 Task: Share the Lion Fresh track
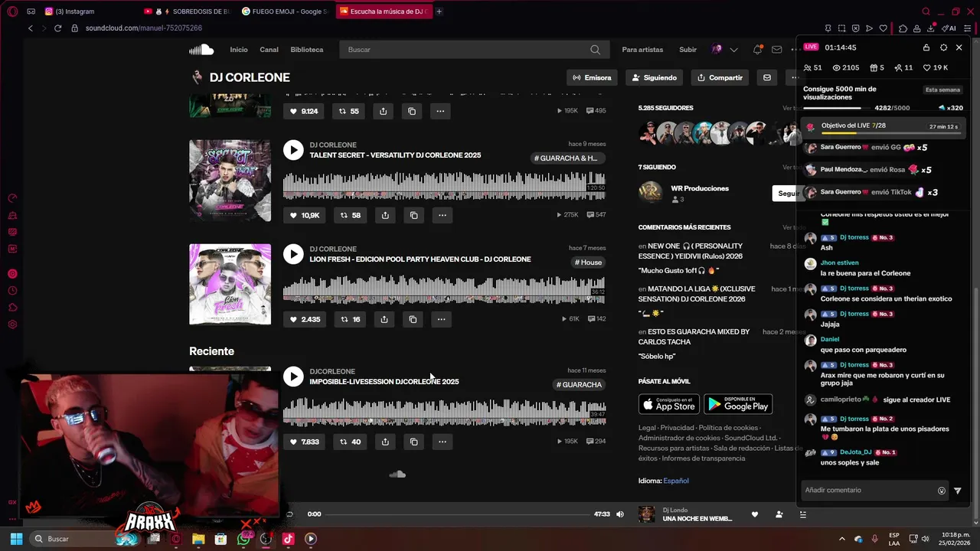pos(384,319)
